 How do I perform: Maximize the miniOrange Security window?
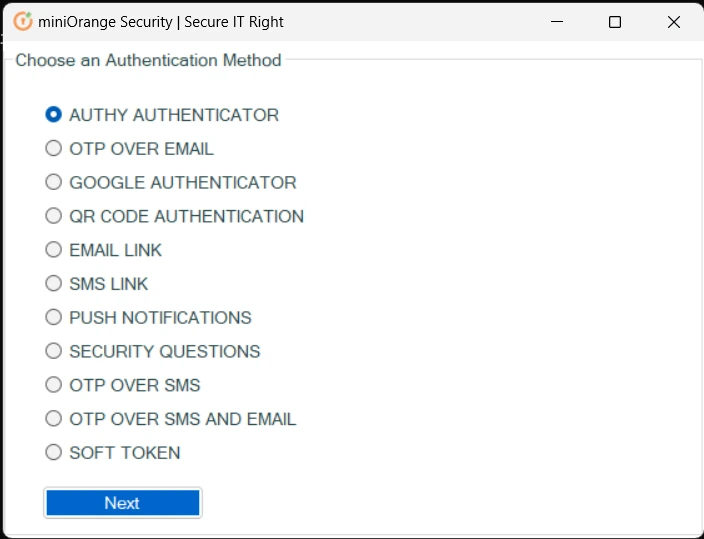[615, 22]
